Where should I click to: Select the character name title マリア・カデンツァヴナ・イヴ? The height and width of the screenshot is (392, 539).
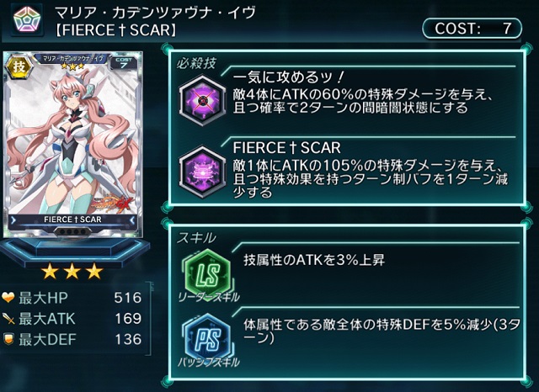[155, 13]
